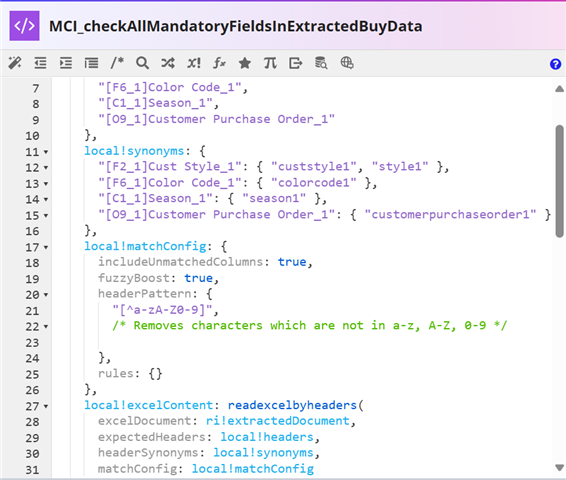Click the expectedHeaders parameter name
This screenshot has height=480, width=566.
[152, 437]
